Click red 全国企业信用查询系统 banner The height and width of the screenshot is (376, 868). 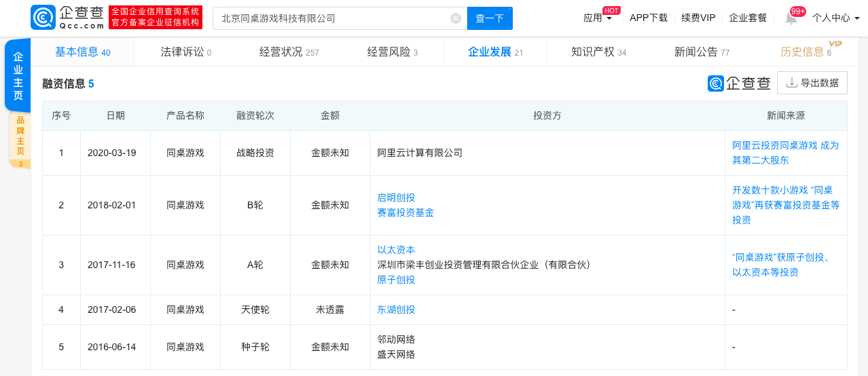point(156,18)
